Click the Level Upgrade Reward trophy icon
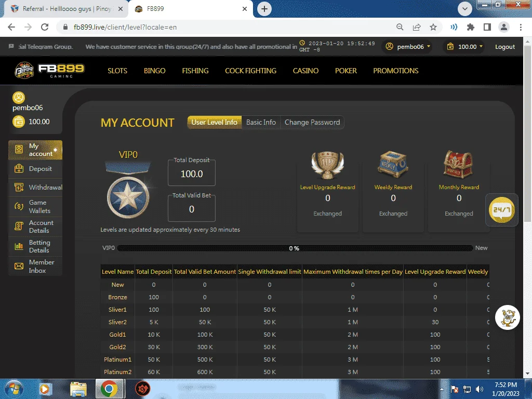 click(x=327, y=165)
